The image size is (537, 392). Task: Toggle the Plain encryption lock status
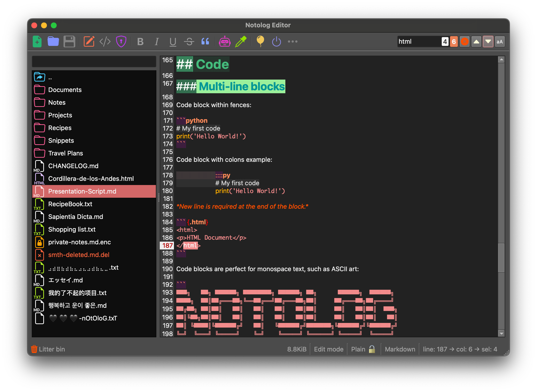pos(363,349)
